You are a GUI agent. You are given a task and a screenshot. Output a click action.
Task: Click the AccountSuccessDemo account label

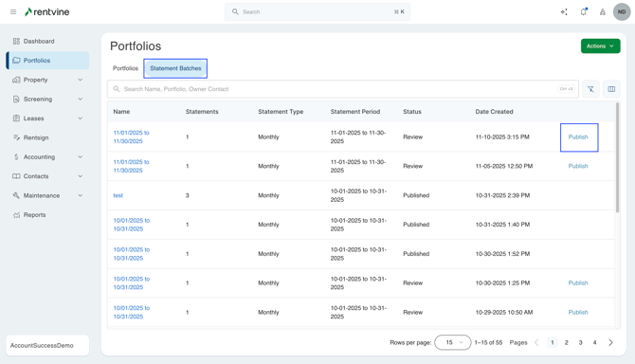tap(42, 345)
